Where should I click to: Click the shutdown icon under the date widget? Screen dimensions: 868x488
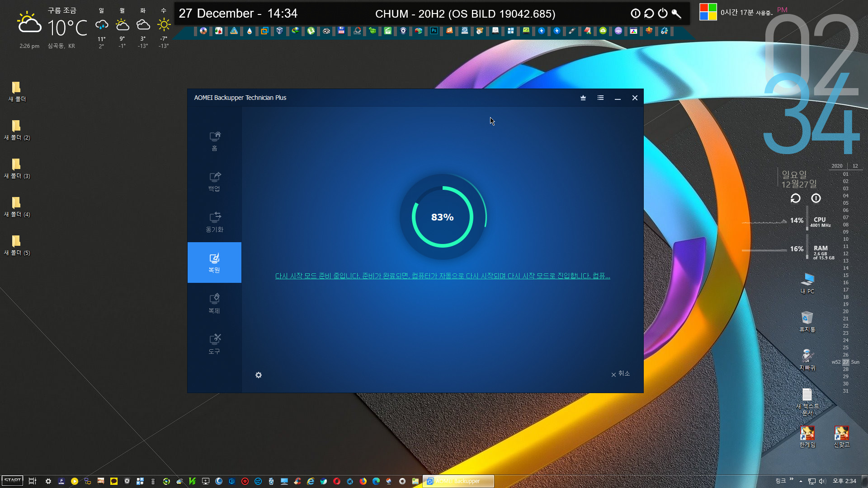click(x=816, y=198)
